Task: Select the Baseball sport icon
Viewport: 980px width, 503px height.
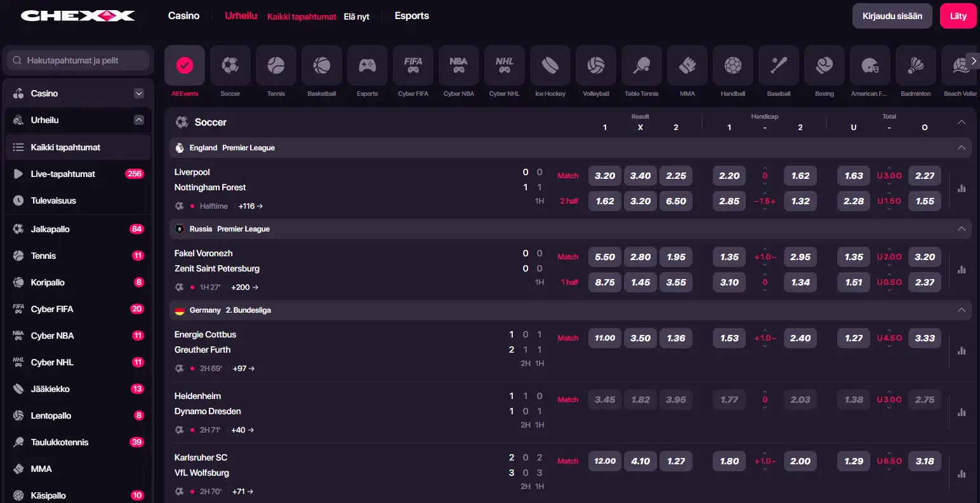Action: (779, 65)
